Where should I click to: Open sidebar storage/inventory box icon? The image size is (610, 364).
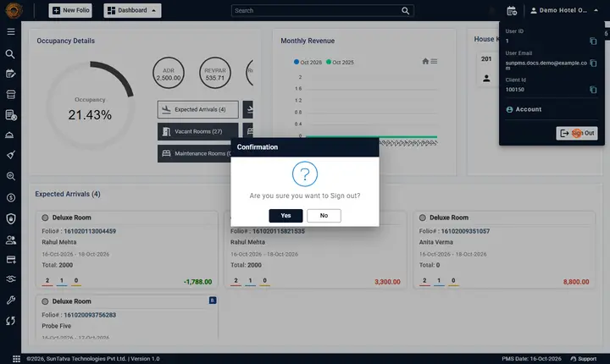click(11, 95)
